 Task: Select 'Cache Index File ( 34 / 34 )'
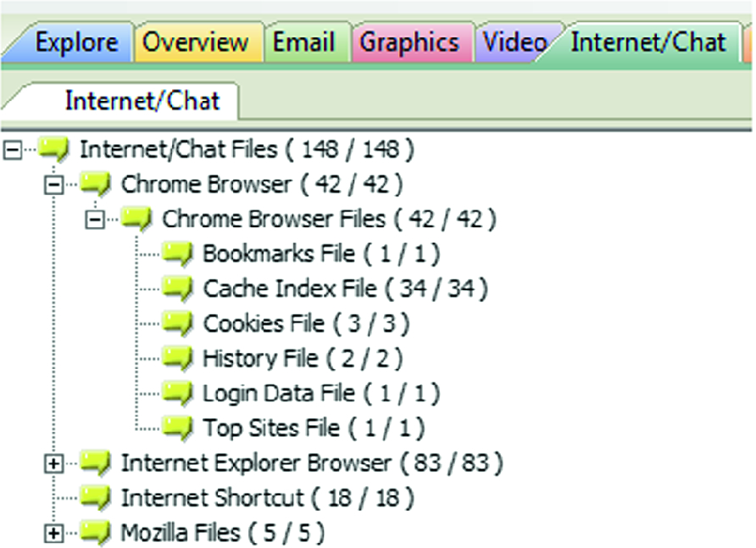tap(346, 289)
